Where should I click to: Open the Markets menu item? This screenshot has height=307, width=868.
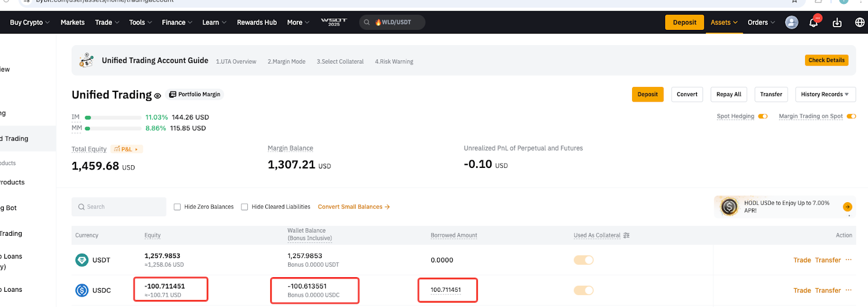73,23
